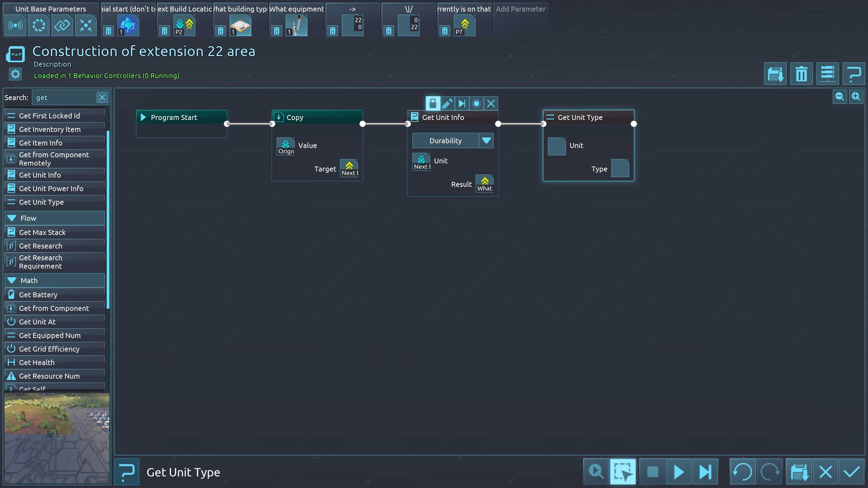This screenshot has width=868, height=488.
Task: Click the minimap terrain thumbnail
Action: coord(57,438)
